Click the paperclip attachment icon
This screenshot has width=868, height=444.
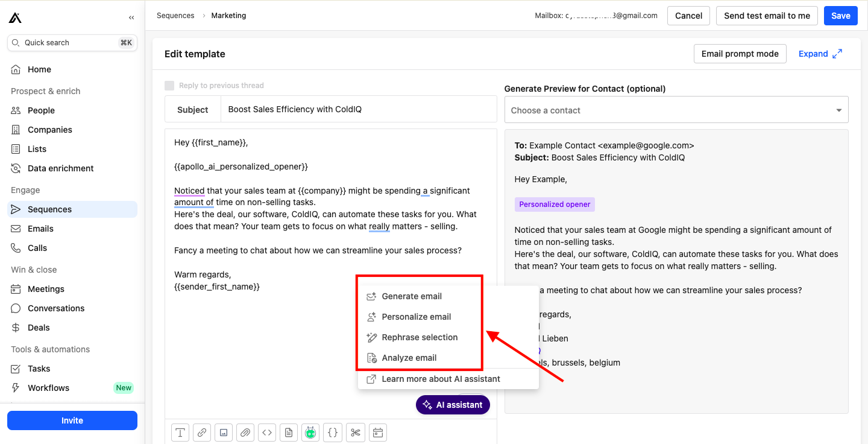245,433
